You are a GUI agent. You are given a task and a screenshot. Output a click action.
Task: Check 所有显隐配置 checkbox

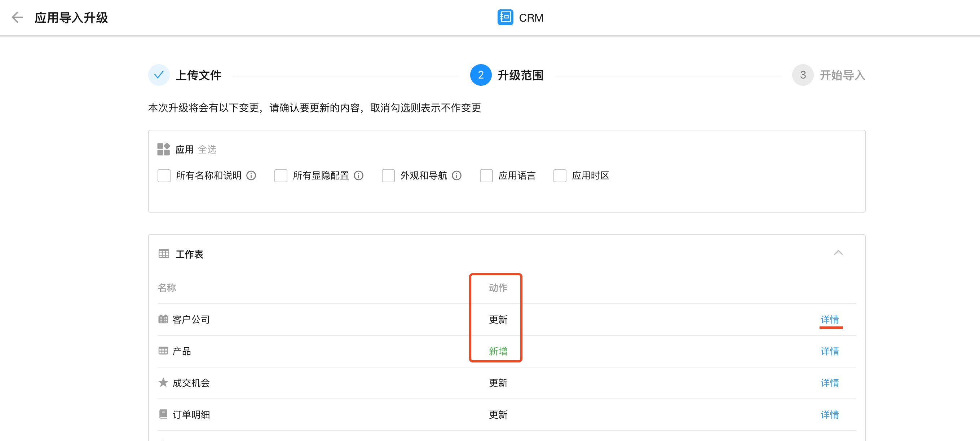pos(281,175)
